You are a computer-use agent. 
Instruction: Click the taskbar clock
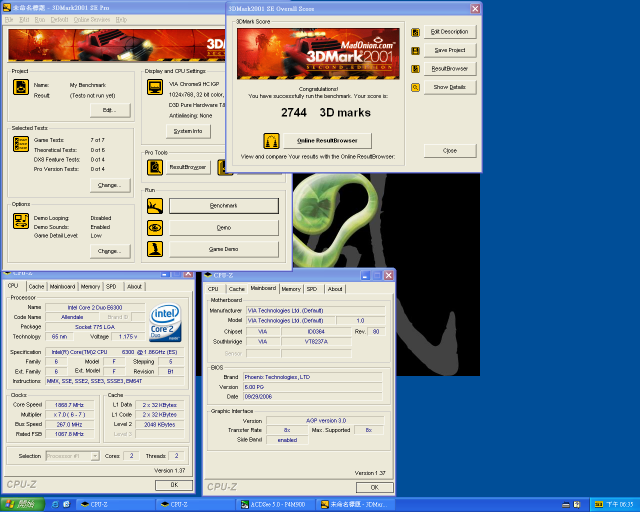point(620,505)
